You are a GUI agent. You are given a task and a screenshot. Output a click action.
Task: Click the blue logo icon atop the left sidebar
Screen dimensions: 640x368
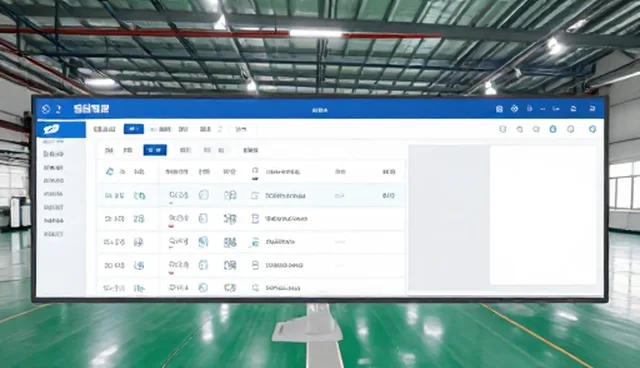(x=51, y=129)
